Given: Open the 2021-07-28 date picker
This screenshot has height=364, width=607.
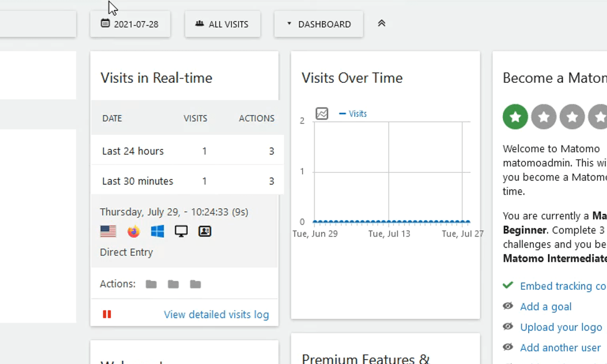Looking at the screenshot, I should point(130,24).
